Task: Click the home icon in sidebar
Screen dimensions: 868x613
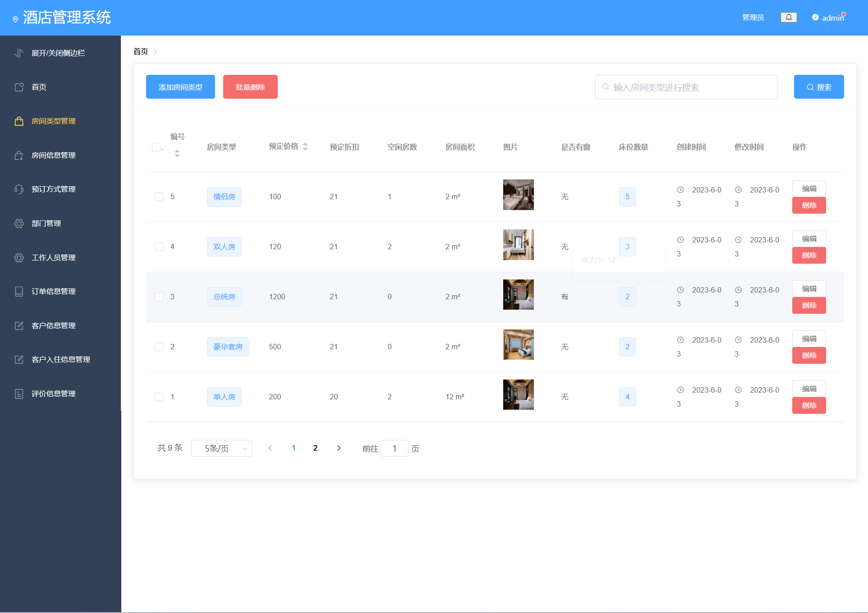Action: pos(19,87)
